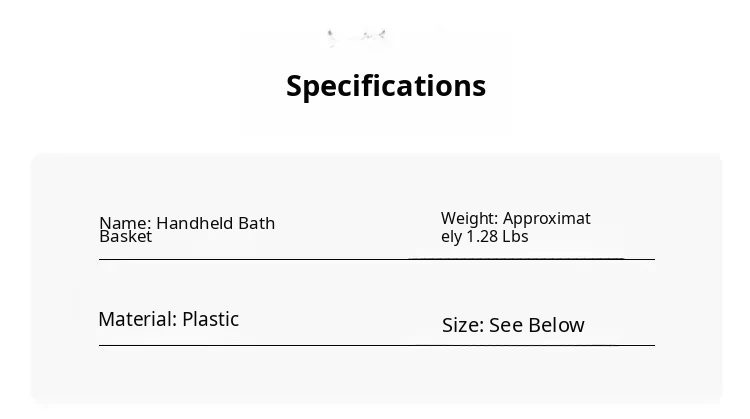The width and height of the screenshot is (750, 419).
Task: Click the "ely" text fragment before 1.28 Lbs
Action: (x=452, y=237)
